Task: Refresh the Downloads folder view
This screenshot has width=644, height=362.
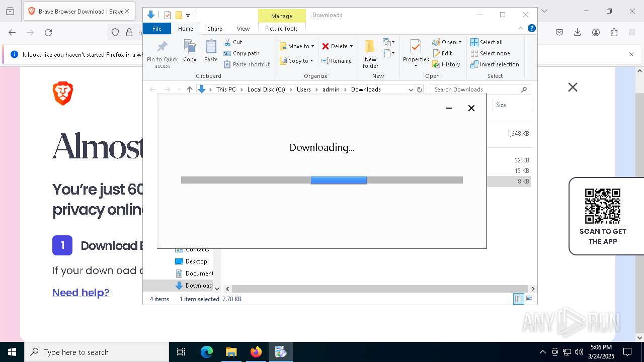Action: click(x=420, y=89)
